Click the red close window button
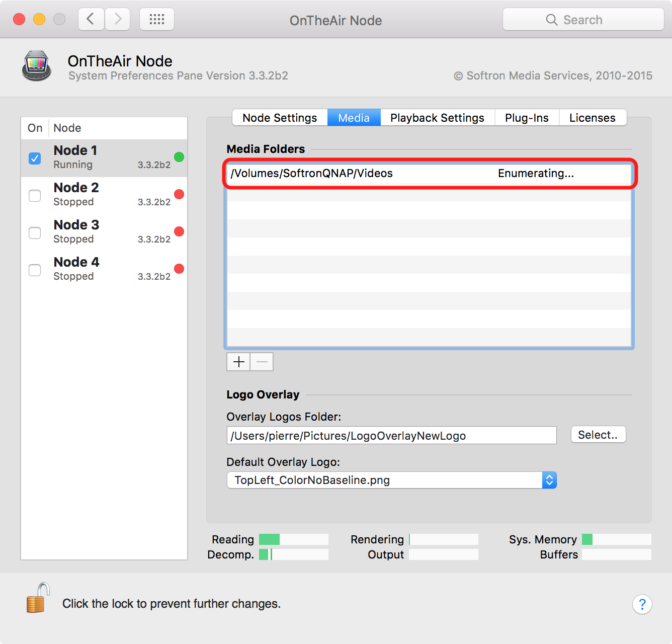Image resolution: width=672 pixels, height=644 pixels. tap(19, 20)
